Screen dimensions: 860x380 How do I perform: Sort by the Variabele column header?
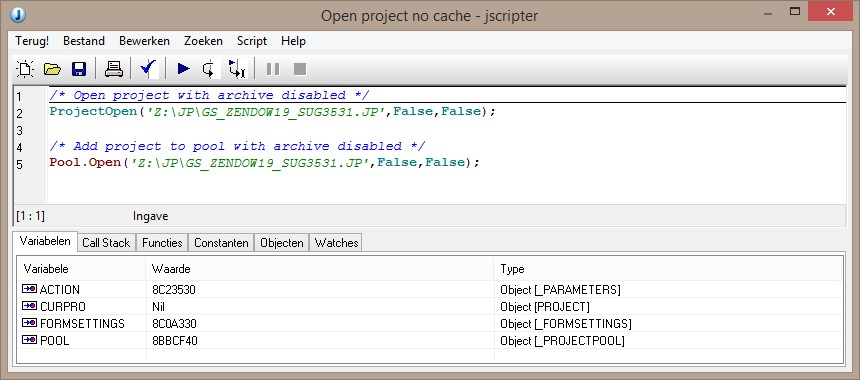[81, 269]
